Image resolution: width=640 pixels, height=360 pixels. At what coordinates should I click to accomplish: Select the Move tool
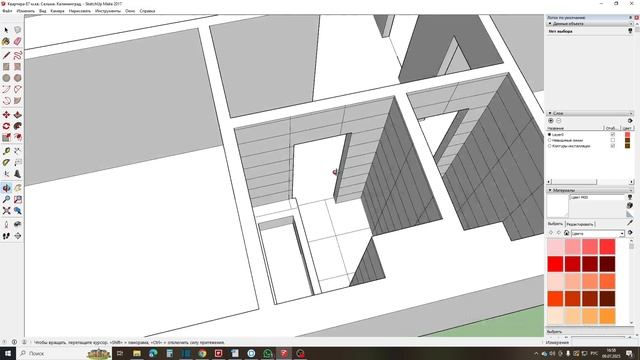click(6, 115)
